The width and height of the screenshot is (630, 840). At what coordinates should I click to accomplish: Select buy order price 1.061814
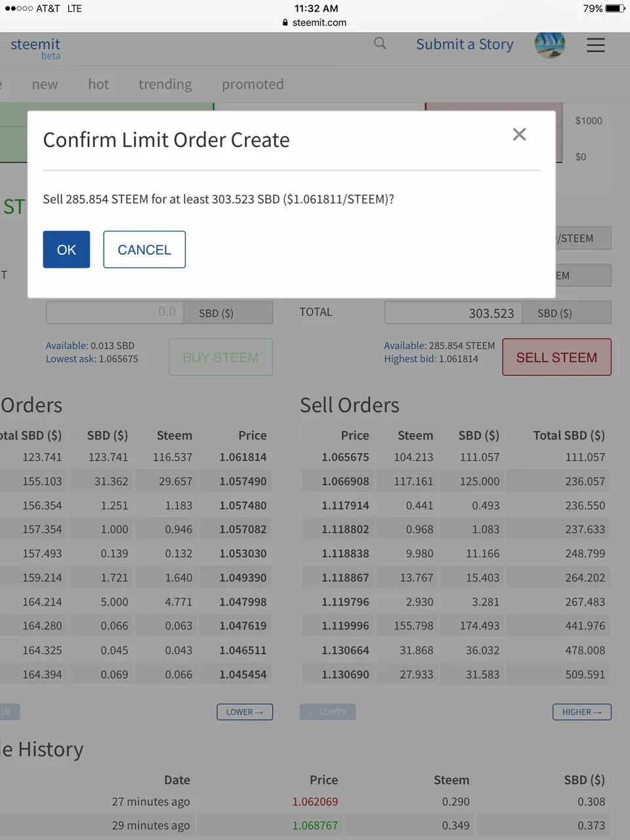[243, 457]
